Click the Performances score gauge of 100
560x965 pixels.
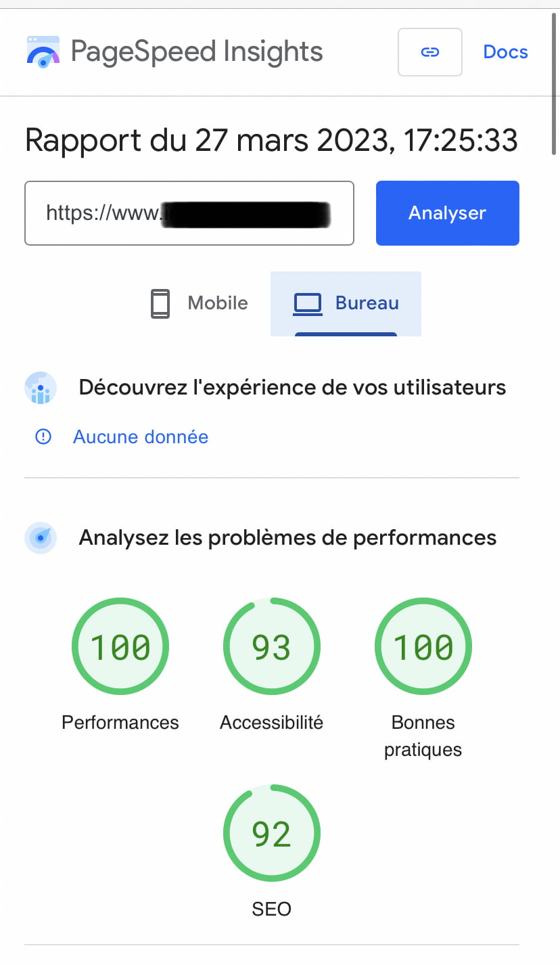pyautogui.click(x=120, y=647)
